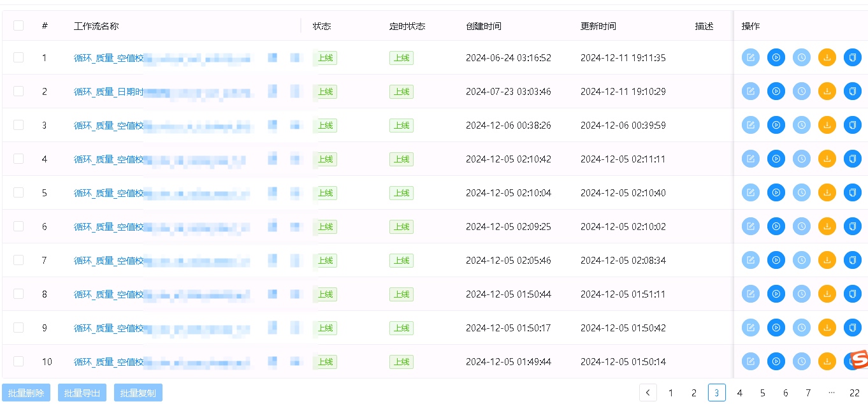
Task: Check the checkbox for row 3
Action: (18, 125)
